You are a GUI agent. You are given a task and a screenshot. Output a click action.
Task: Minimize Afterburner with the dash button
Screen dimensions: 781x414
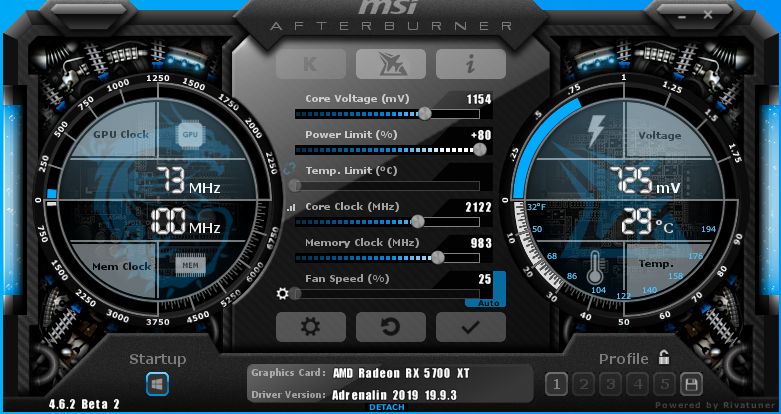click(x=681, y=16)
